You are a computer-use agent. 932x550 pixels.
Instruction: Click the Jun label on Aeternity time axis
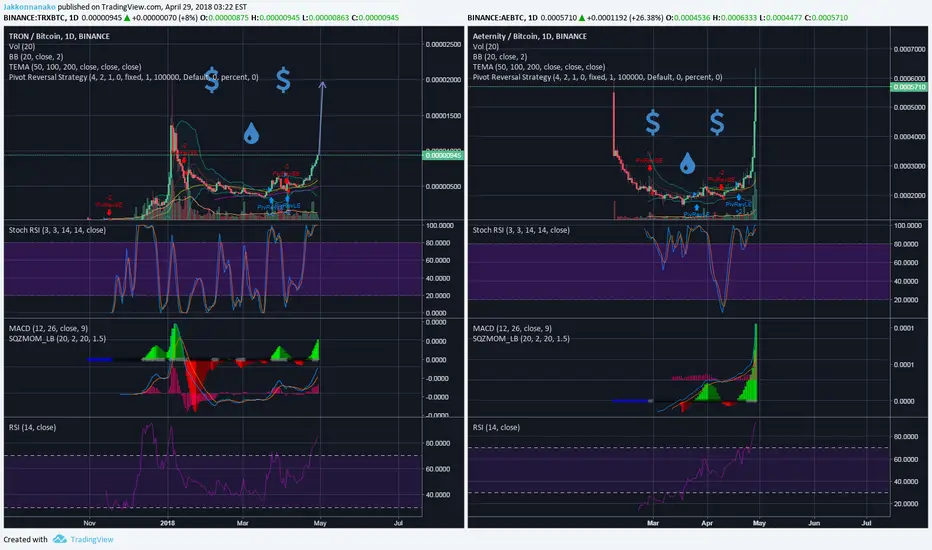(x=814, y=523)
